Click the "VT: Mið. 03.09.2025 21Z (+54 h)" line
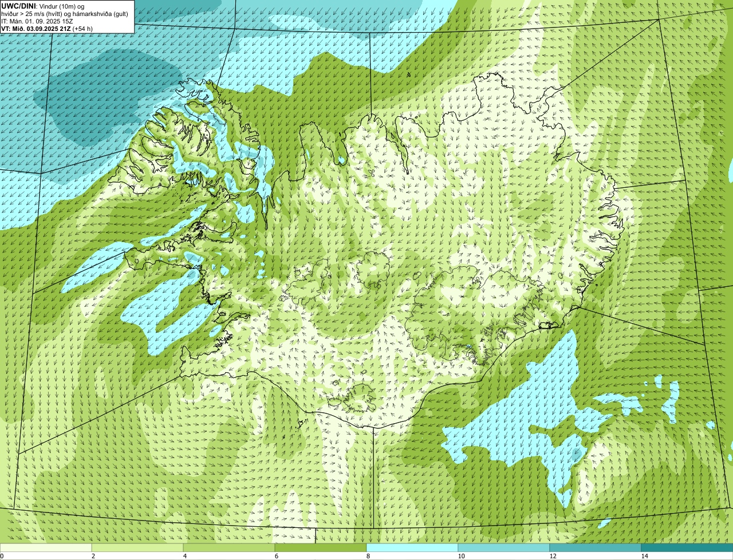This screenshot has width=733, height=560. tap(47, 28)
